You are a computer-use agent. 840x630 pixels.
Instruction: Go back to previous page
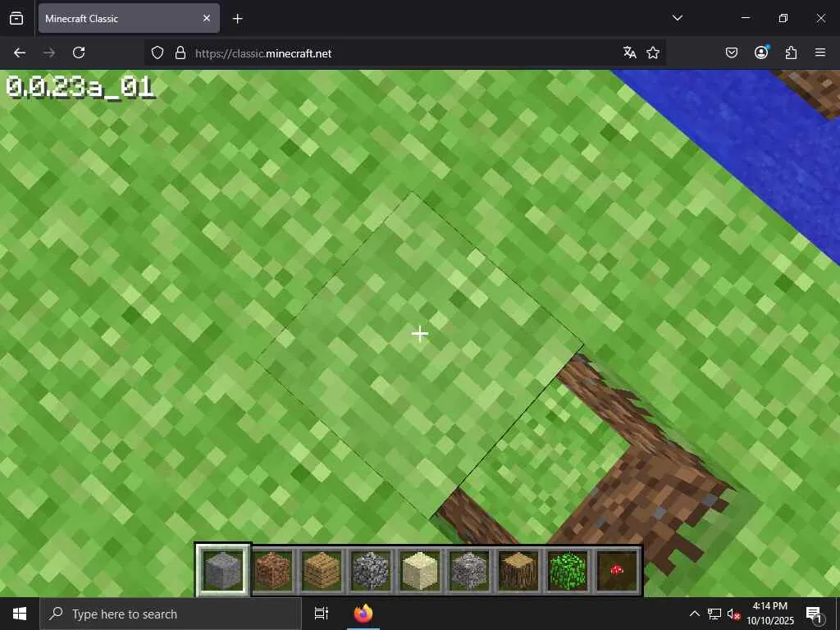tap(20, 52)
